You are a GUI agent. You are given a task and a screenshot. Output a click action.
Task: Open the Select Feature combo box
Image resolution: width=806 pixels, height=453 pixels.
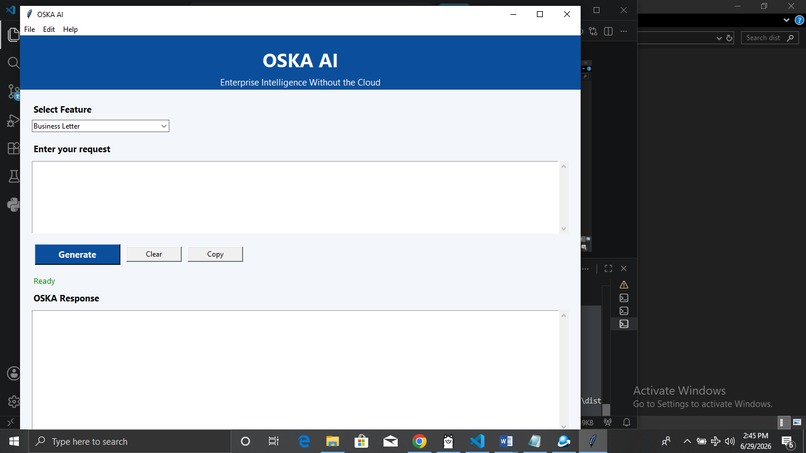pos(100,126)
